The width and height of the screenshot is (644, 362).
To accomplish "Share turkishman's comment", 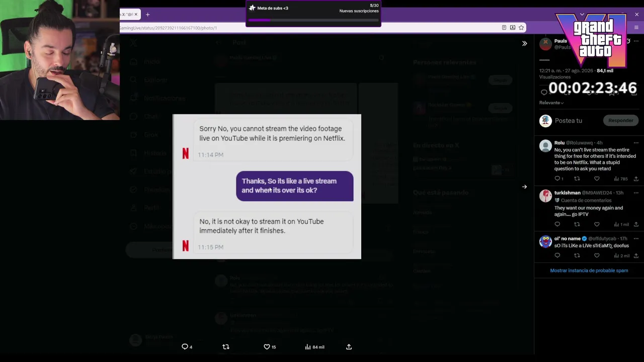I will click(636, 224).
